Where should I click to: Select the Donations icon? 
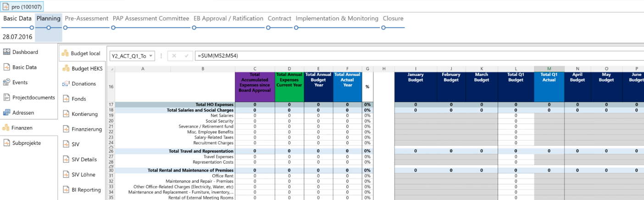pos(66,84)
